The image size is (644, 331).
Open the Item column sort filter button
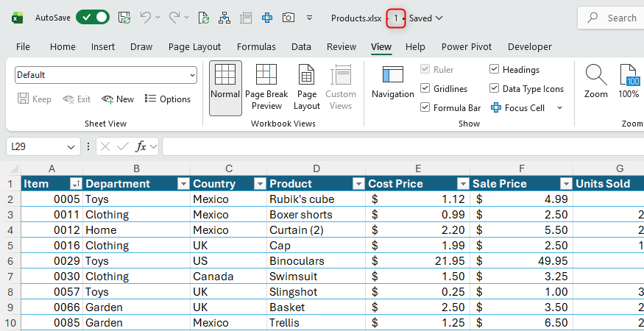click(76, 184)
